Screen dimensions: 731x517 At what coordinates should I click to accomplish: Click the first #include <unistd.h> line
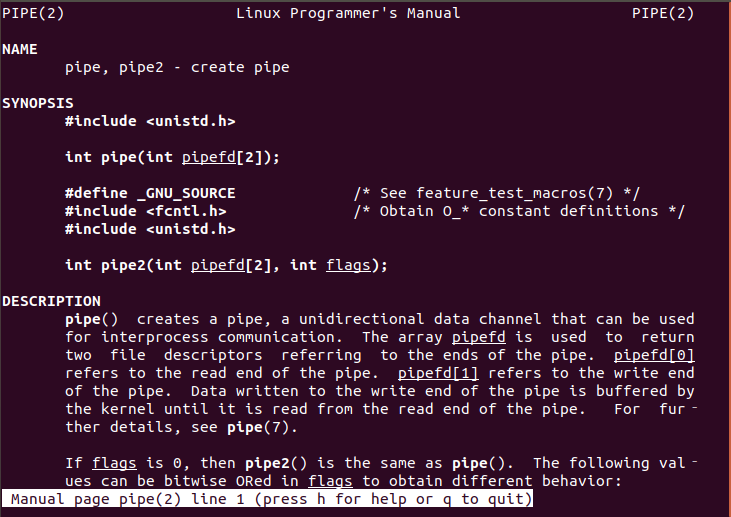(x=150, y=121)
